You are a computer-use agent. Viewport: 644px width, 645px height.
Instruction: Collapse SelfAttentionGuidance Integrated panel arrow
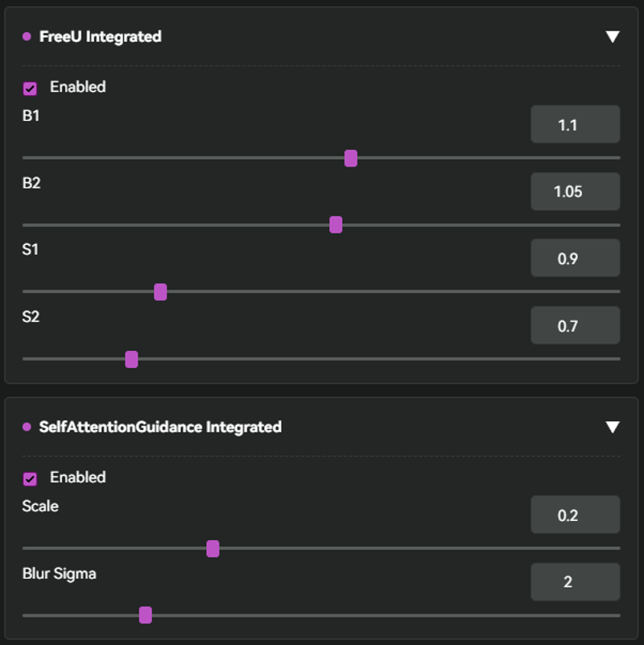click(x=613, y=427)
